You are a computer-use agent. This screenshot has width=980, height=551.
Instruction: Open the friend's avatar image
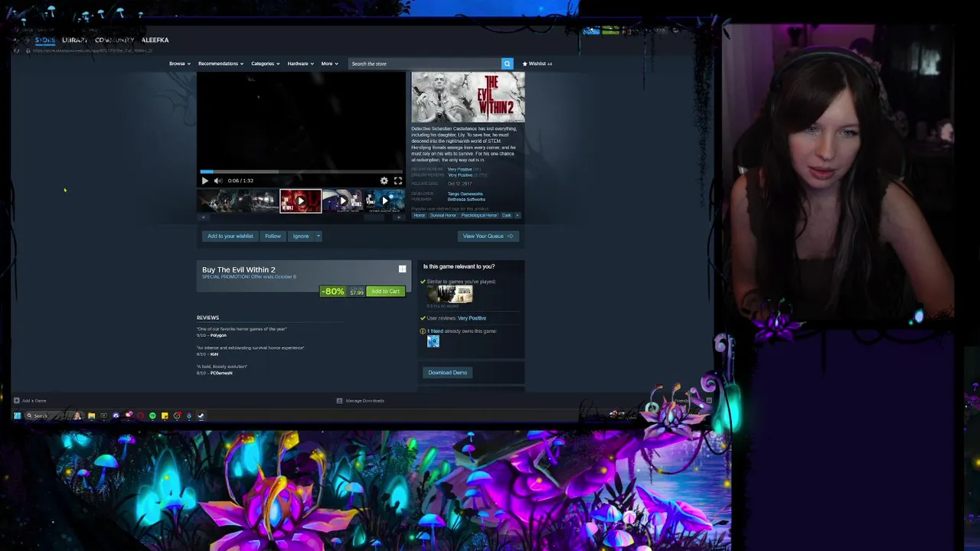click(433, 342)
